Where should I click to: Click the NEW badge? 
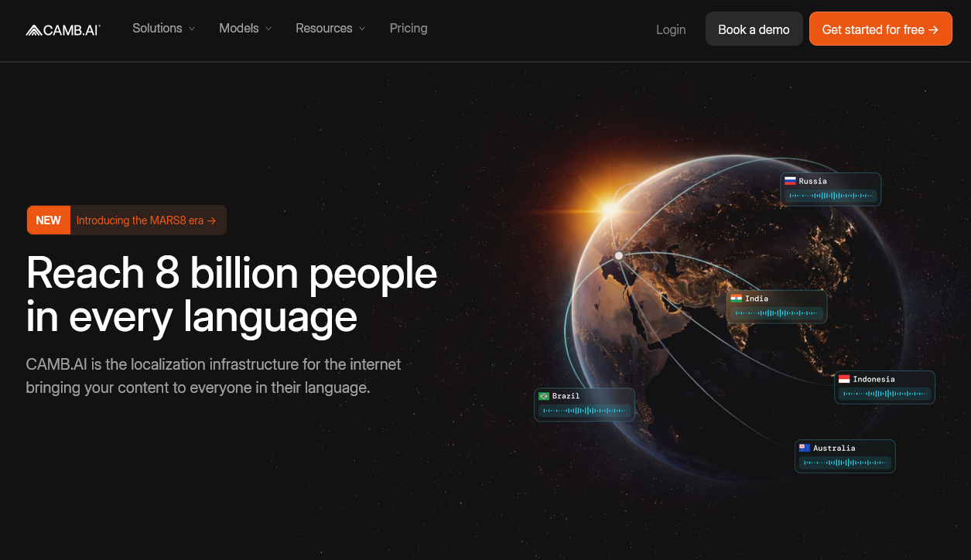(x=48, y=220)
